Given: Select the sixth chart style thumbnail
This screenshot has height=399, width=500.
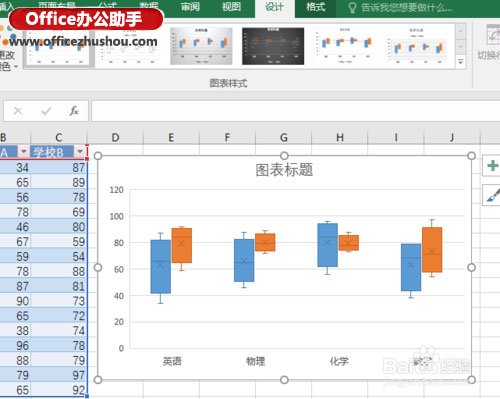Looking at the screenshot, I should 417,46.
